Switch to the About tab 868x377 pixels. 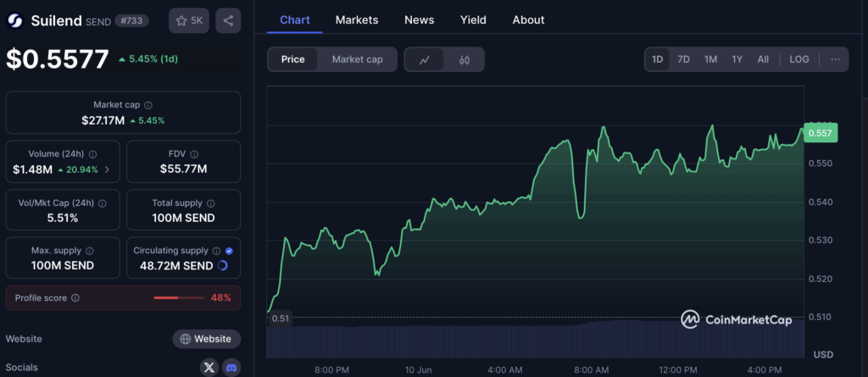(x=529, y=20)
